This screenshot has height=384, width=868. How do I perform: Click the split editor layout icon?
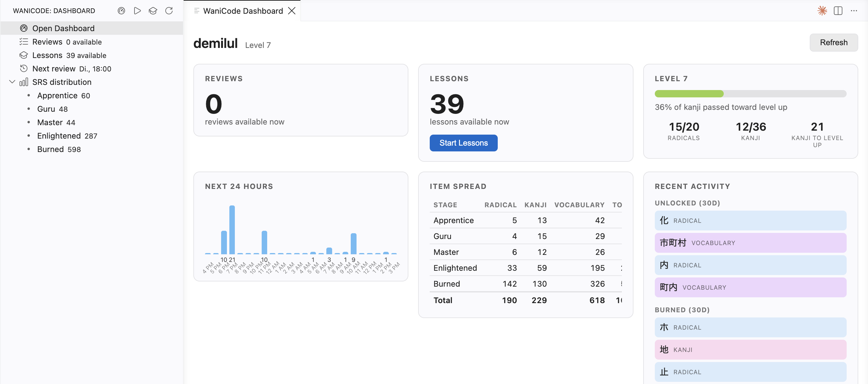(838, 11)
